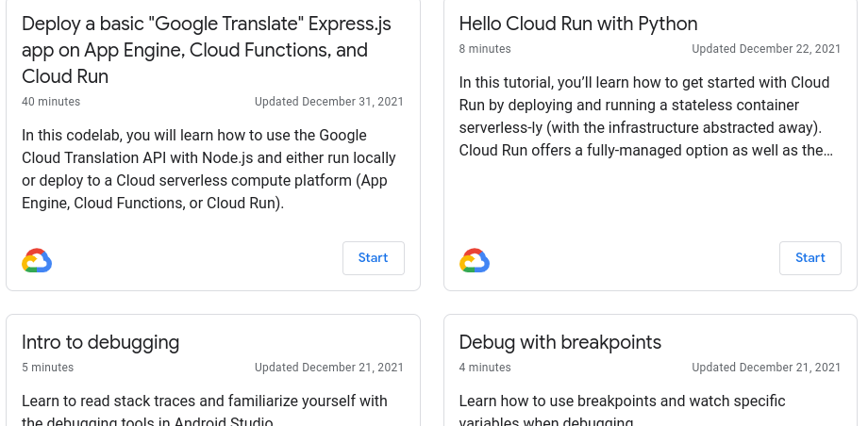Click update date on Intro to debugging card

point(329,368)
